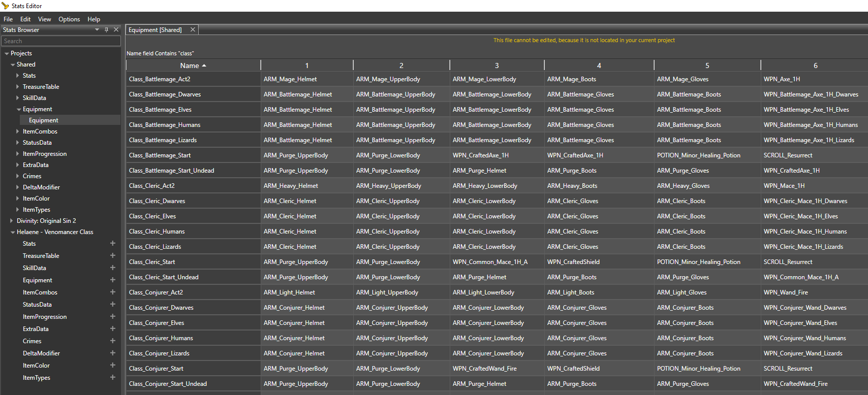868x395 pixels.
Task: Click the plus icon next to Helaene's DeltaModifier
Action: point(113,353)
